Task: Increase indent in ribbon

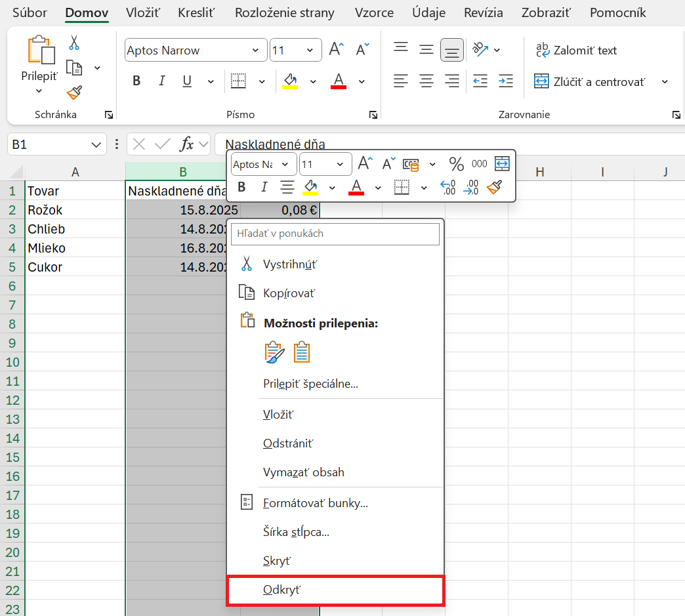Action: point(506,81)
